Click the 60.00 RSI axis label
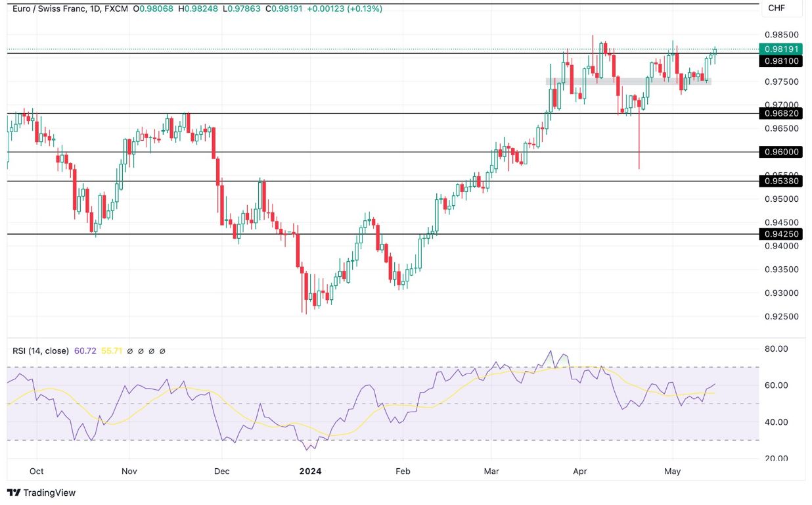The width and height of the screenshot is (812, 505). pyautogui.click(x=776, y=385)
